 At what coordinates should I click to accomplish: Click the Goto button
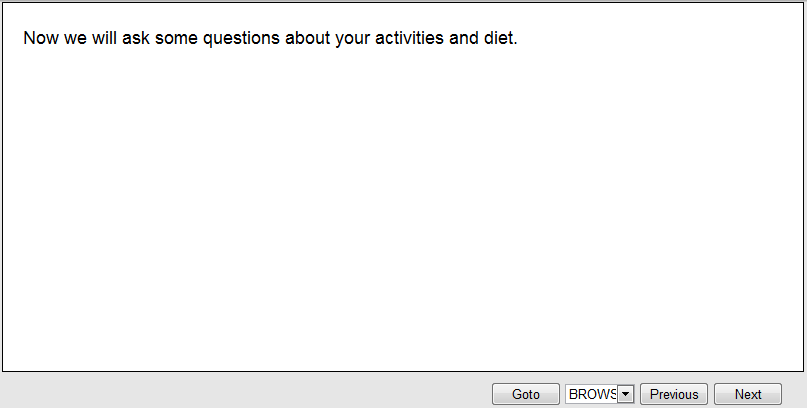pos(525,394)
